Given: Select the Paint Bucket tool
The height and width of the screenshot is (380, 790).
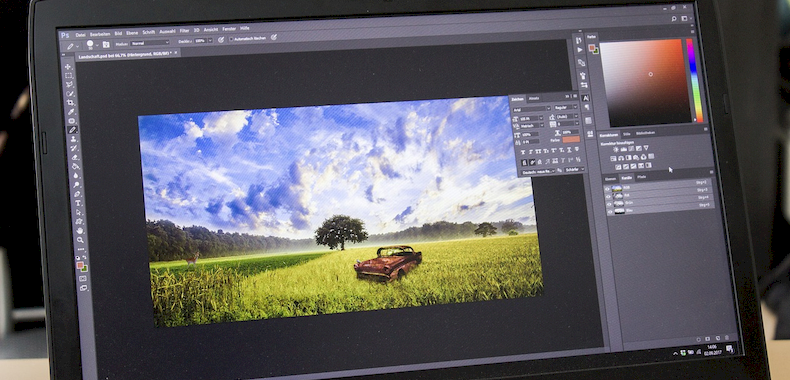Looking at the screenshot, I should tap(76, 166).
